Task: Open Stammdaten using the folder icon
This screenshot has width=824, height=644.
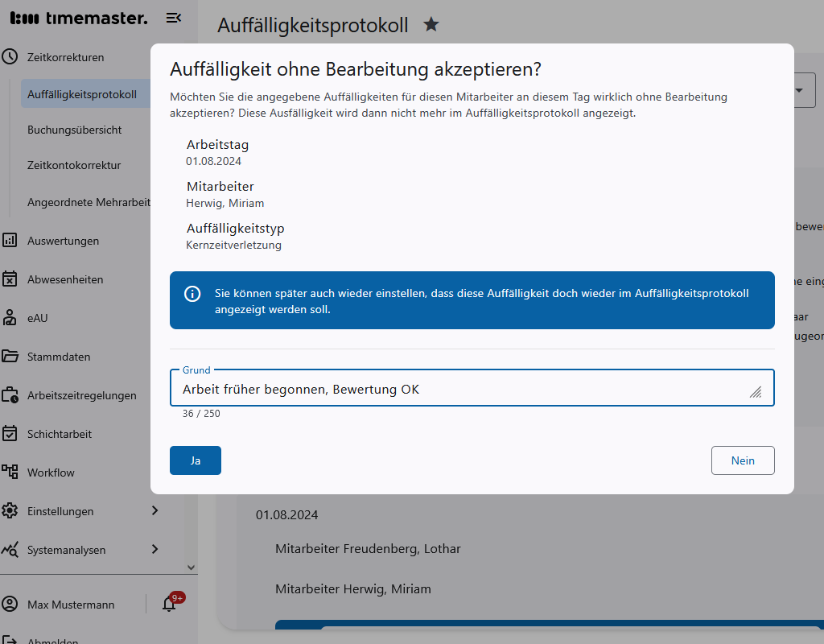Action: pyautogui.click(x=10, y=357)
